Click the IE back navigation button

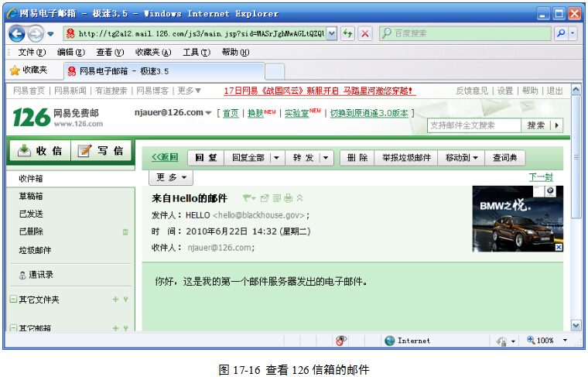[17, 34]
